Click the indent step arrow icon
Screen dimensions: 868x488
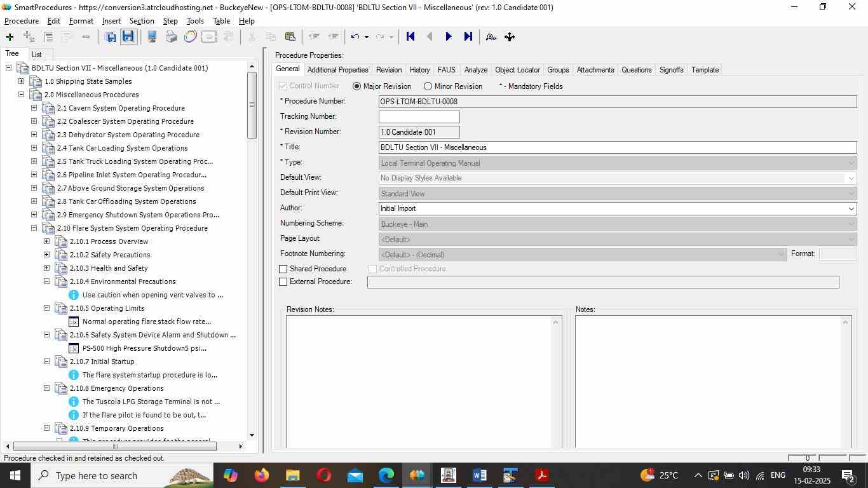(333, 37)
